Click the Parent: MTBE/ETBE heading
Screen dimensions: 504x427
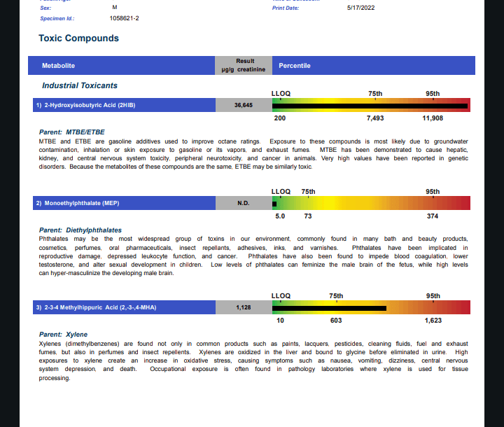coord(72,132)
